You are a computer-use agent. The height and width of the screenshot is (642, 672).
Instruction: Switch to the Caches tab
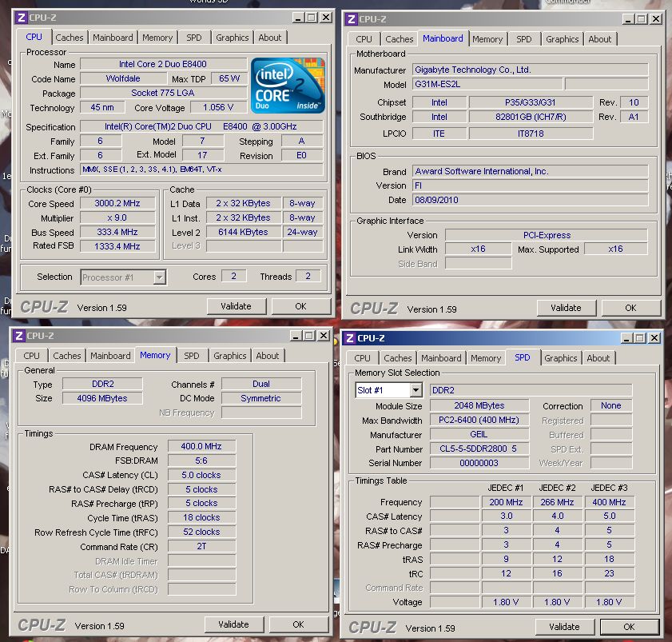click(x=70, y=37)
